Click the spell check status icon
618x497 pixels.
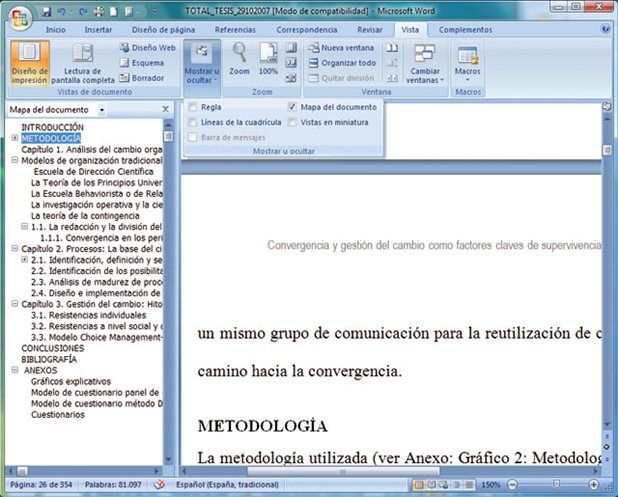point(159,484)
